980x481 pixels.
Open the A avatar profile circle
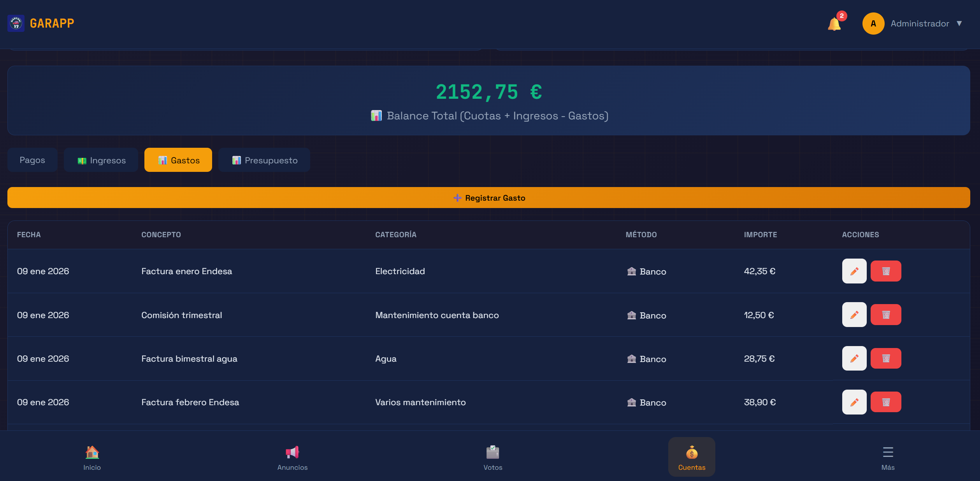(873, 23)
